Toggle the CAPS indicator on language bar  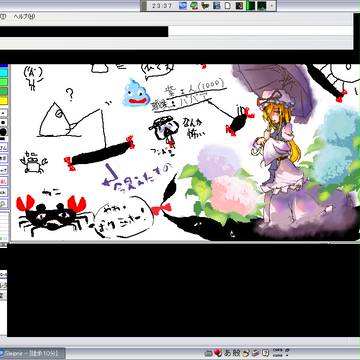click(x=277, y=351)
